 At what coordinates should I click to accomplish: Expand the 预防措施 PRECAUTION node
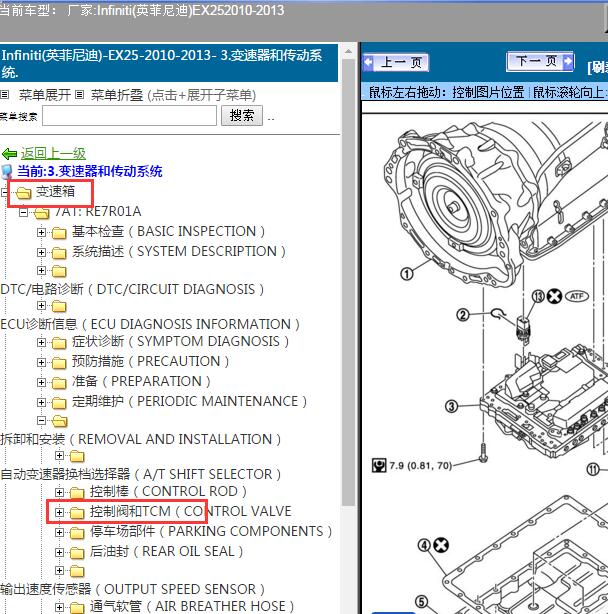[41, 362]
